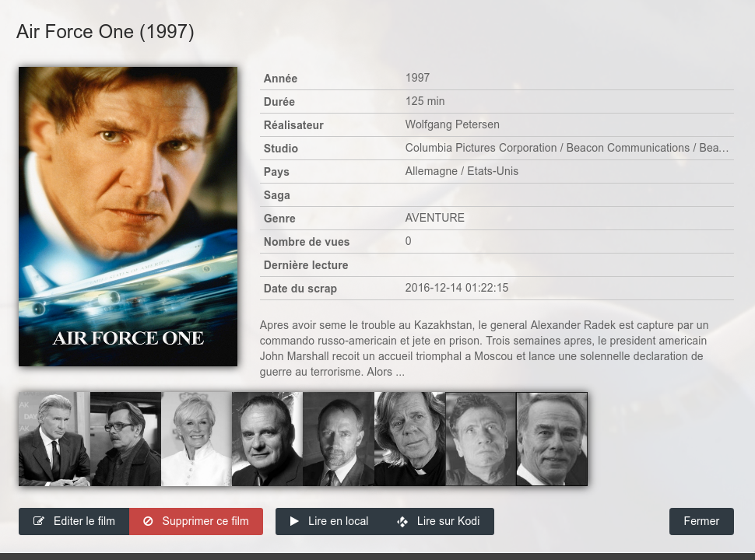Image resolution: width=755 pixels, height=560 pixels.
Task: Select photo of bearded man with tie
Action: 339,439
